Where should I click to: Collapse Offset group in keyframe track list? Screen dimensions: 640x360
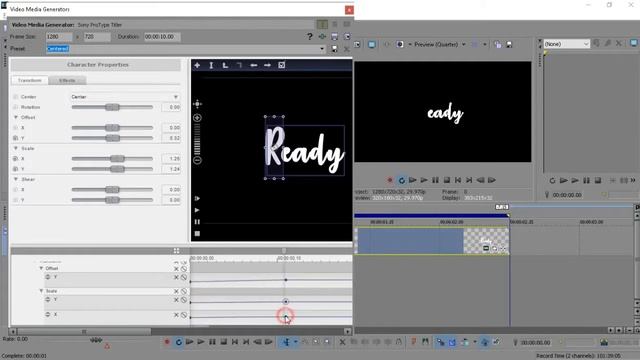(41, 269)
